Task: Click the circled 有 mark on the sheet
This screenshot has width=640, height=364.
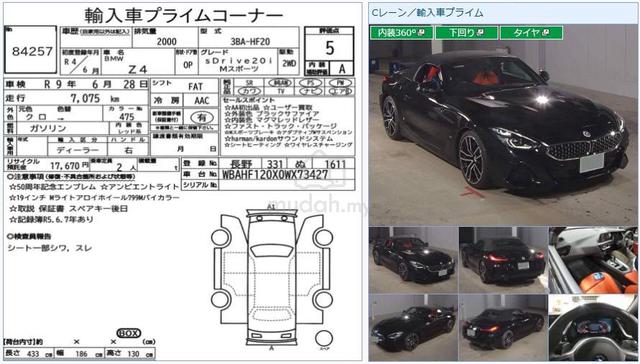Action: tap(202, 118)
